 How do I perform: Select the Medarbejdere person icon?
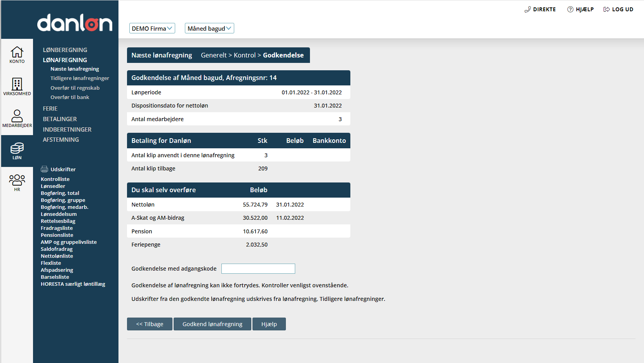(x=17, y=116)
